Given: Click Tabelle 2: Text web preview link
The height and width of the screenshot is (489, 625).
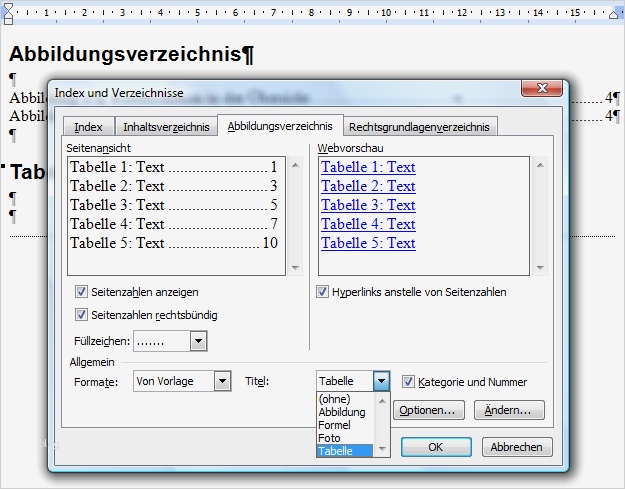Looking at the screenshot, I should (x=368, y=186).
